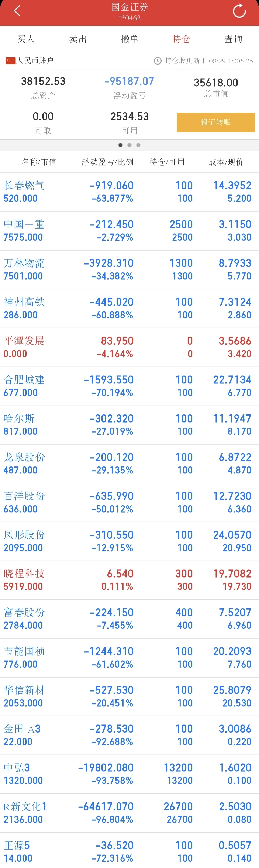Click the clock icon beside update time

click(157, 61)
